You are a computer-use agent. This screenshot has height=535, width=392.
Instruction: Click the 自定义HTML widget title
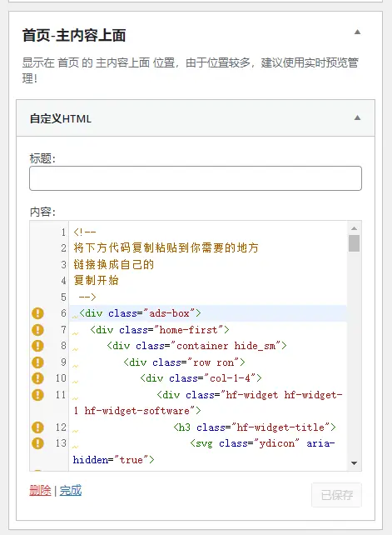pyautogui.click(x=61, y=118)
